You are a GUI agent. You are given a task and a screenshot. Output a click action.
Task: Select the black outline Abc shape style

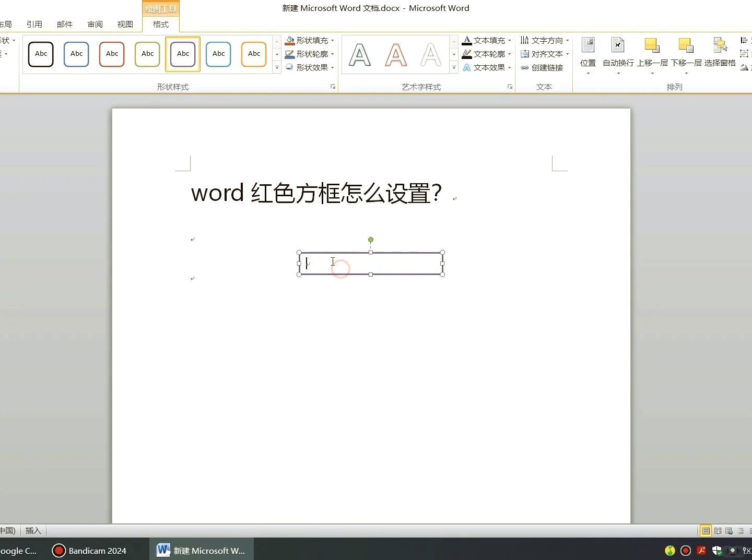pyautogui.click(x=41, y=54)
